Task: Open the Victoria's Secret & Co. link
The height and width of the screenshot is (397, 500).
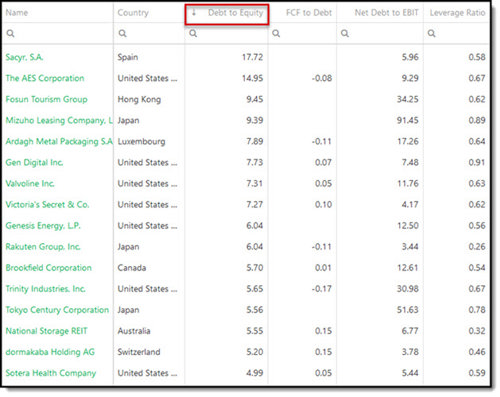Action: click(x=47, y=204)
